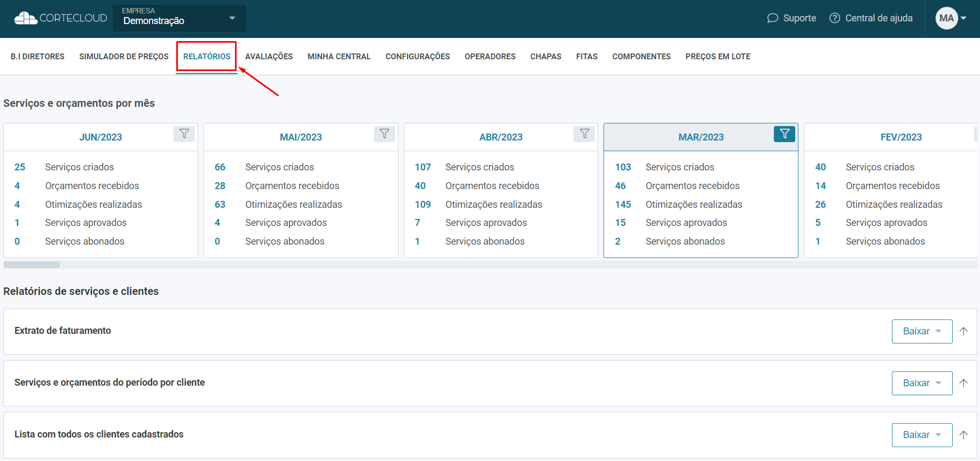Image resolution: width=980 pixels, height=461 pixels.
Task: Click the CorteCloud logo
Action: (60, 18)
